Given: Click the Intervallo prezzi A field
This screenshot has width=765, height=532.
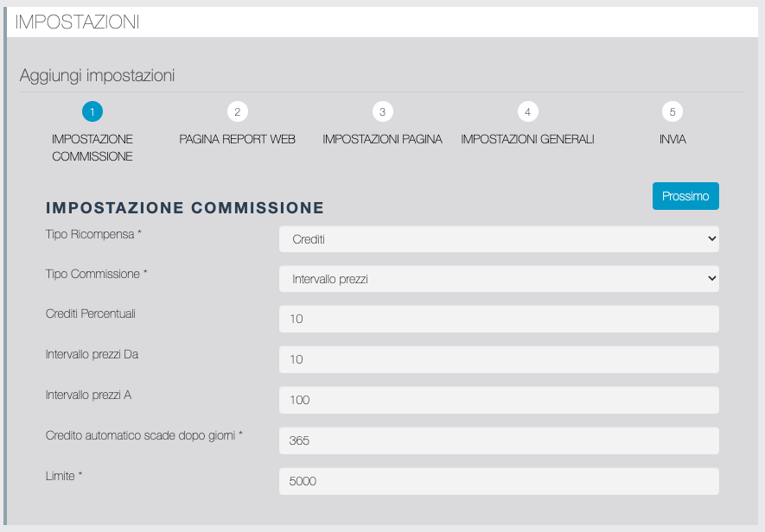Looking at the screenshot, I should point(499,400).
